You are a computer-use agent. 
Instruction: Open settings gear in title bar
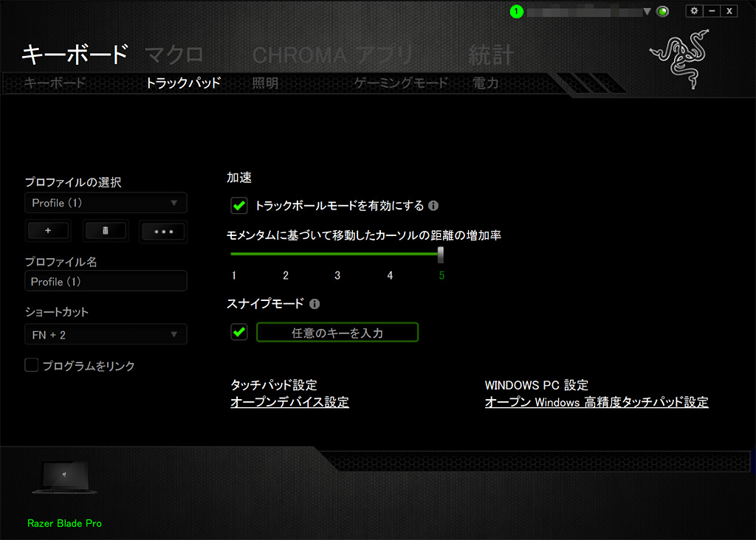(693, 11)
